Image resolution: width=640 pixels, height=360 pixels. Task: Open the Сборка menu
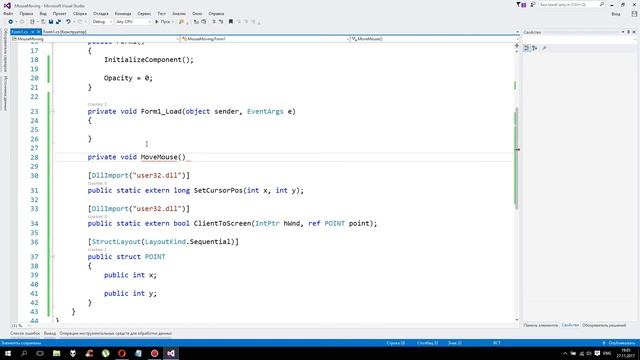[x=80, y=13]
